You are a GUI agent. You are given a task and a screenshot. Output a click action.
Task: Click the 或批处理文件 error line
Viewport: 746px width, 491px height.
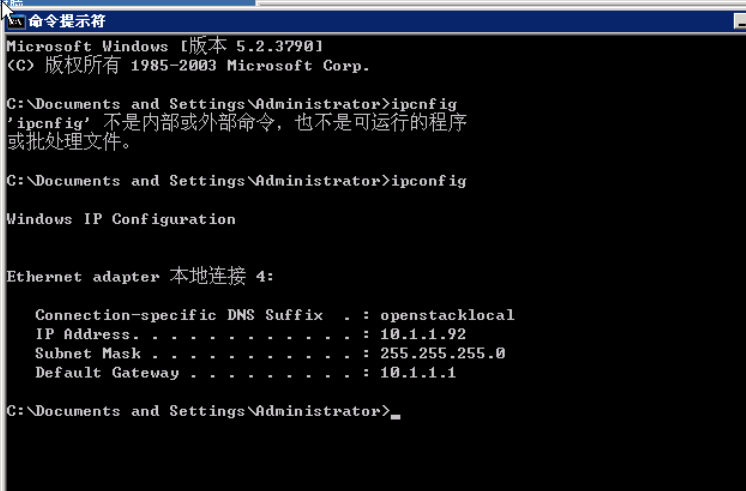click(70, 142)
